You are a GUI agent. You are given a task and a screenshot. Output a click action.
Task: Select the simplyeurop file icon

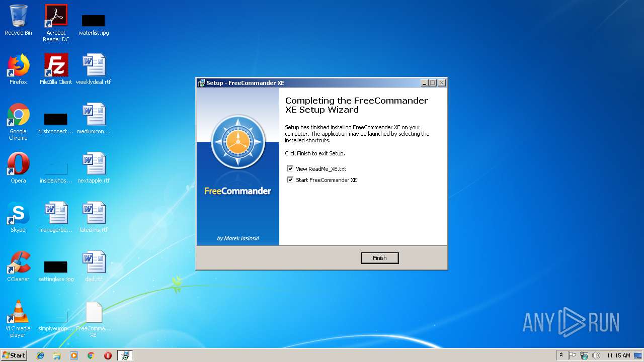click(56, 320)
